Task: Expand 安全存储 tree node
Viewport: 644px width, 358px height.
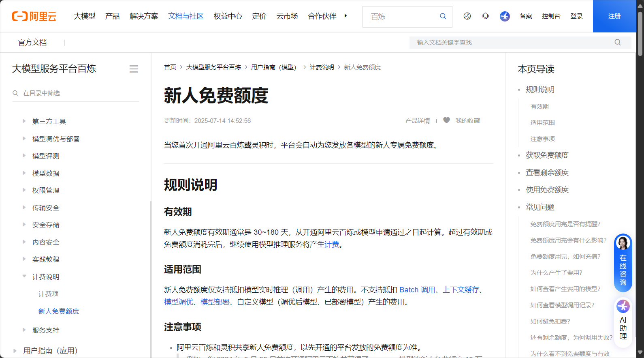Action: [24, 225]
